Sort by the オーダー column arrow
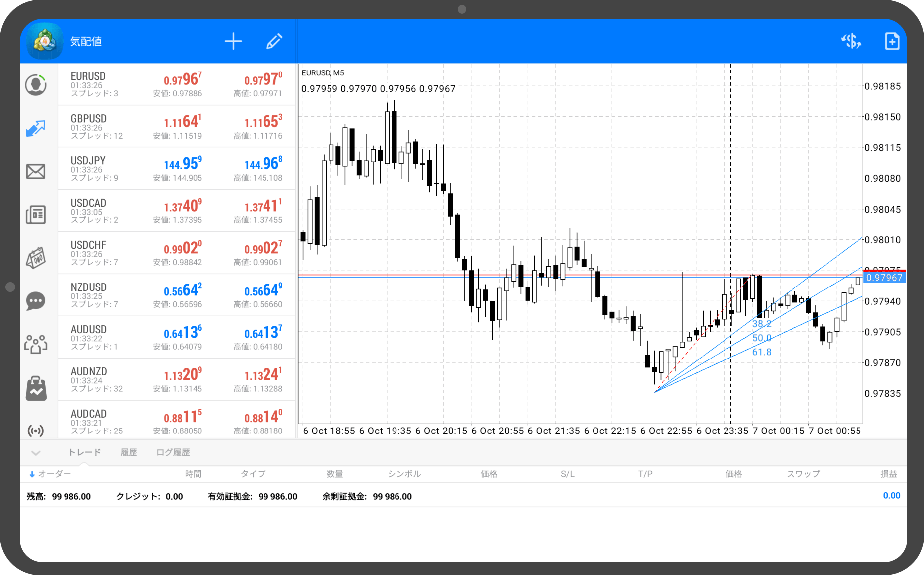Screen dimensions: 924x575 click(x=32, y=474)
